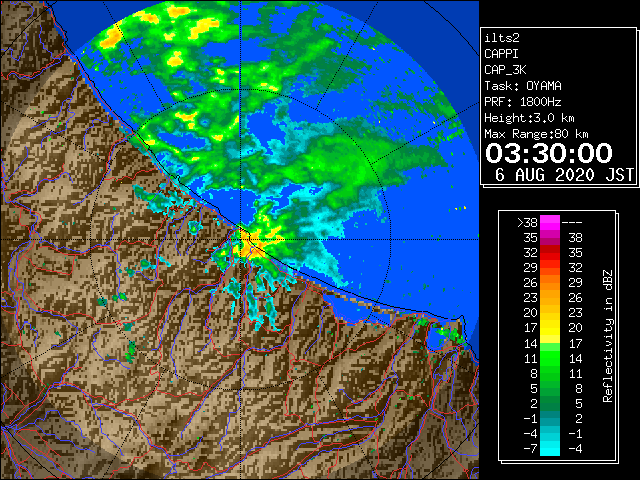
Task: Pick the bright magenta legend swatch
Action: point(550,223)
